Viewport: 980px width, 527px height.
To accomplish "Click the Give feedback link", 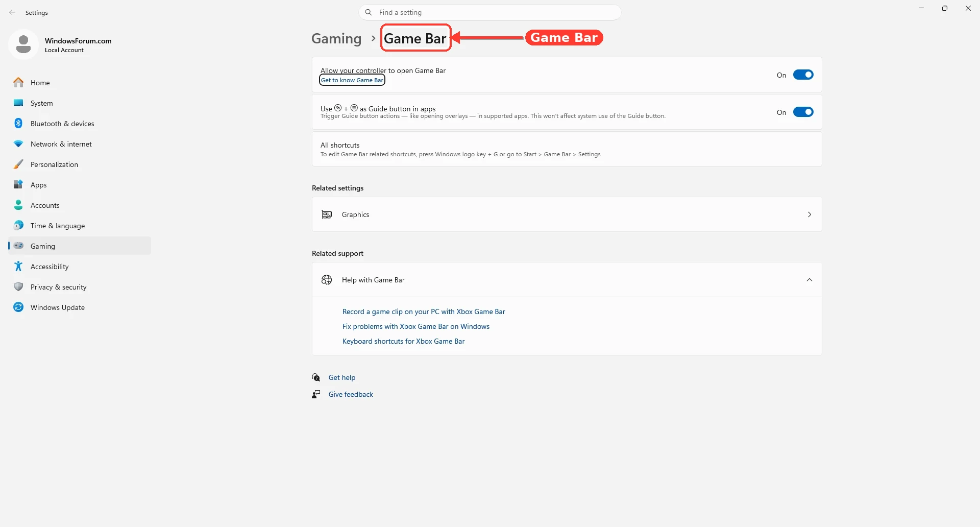I will [x=351, y=394].
